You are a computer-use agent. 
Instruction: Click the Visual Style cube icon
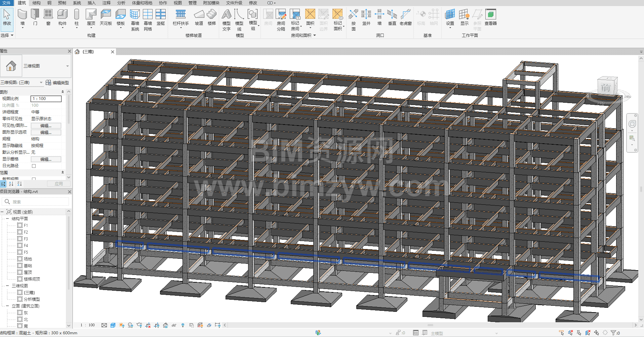(x=113, y=325)
